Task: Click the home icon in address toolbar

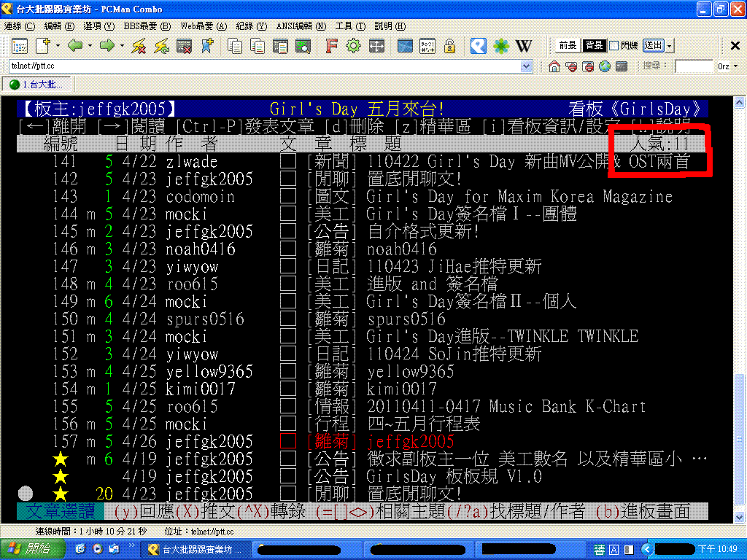Action: point(554,66)
